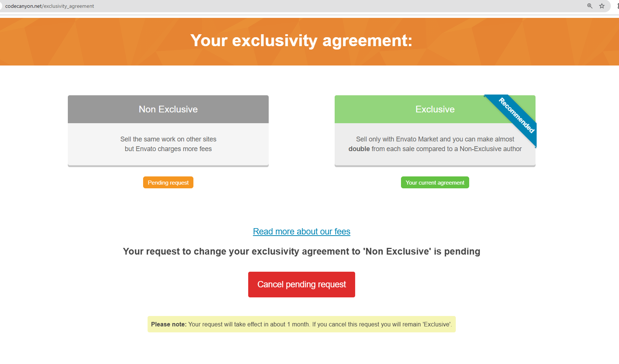
Task: Bookmark this page with the star icon
Action: coord(601,6)
